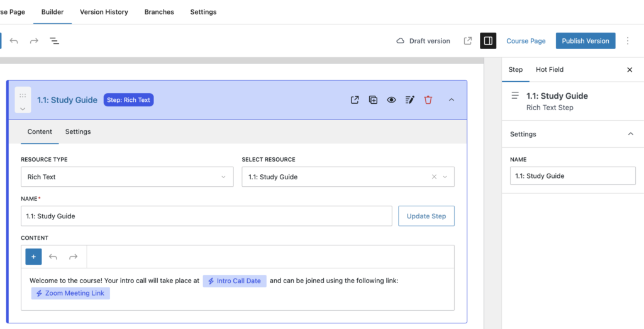
Task: Switch to sidebar Step tab
Action: (x=516, y=70)
